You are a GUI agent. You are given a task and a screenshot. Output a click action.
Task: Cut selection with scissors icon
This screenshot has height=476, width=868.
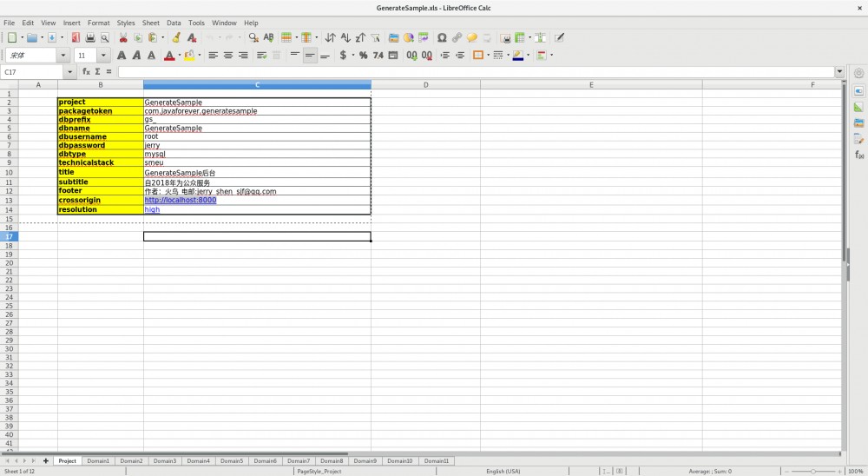tap(123, 37)
